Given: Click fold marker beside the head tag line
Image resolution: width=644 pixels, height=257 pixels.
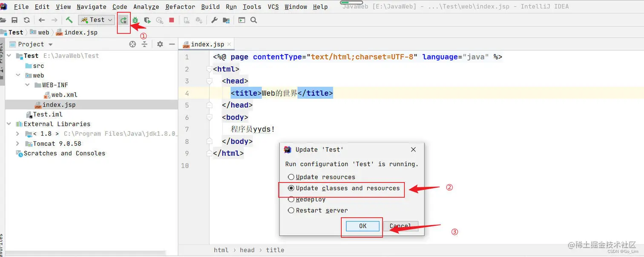Looking at the screenshot, I should pos(209,81).
